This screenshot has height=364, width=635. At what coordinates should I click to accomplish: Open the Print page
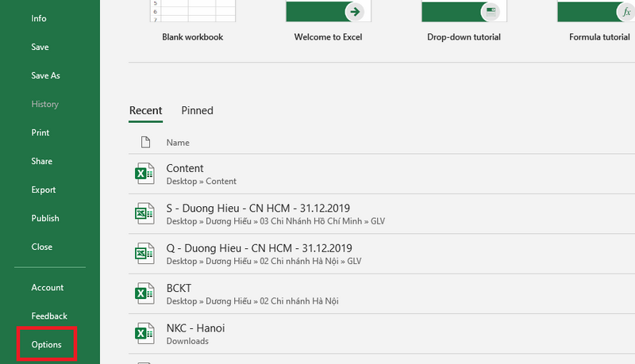[x=40, y=132]
